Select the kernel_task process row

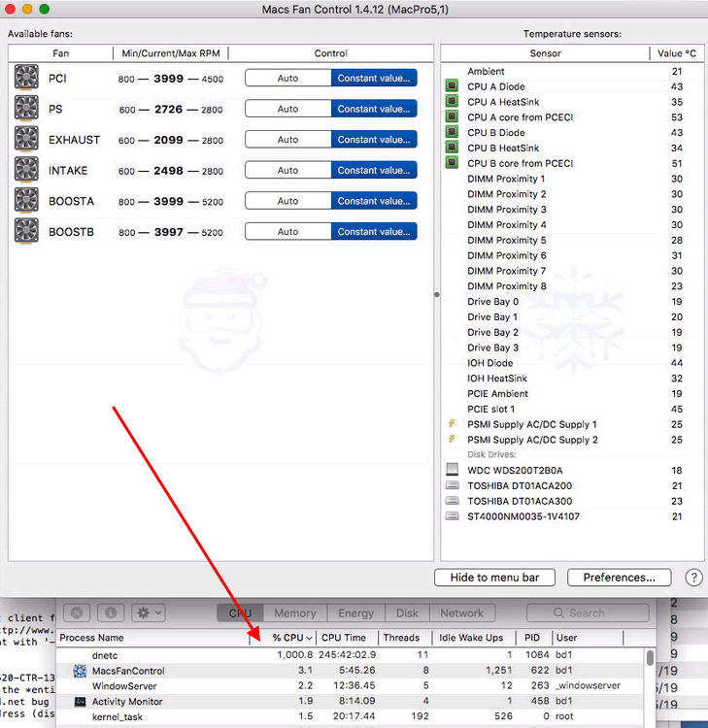351,716
